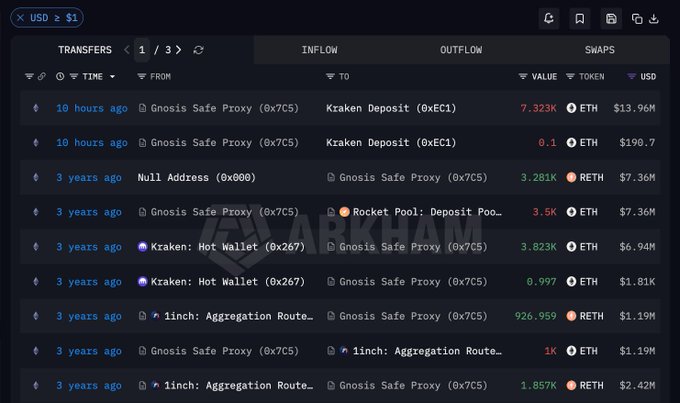680x403 pixels.
Task: Open the TOKEN column filter
Action: tap(570, 76)
